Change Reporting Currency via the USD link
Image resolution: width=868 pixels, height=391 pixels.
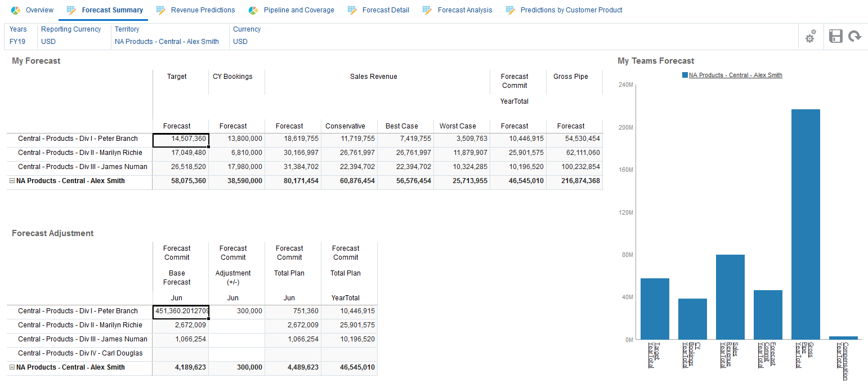[x=48, y=41]
